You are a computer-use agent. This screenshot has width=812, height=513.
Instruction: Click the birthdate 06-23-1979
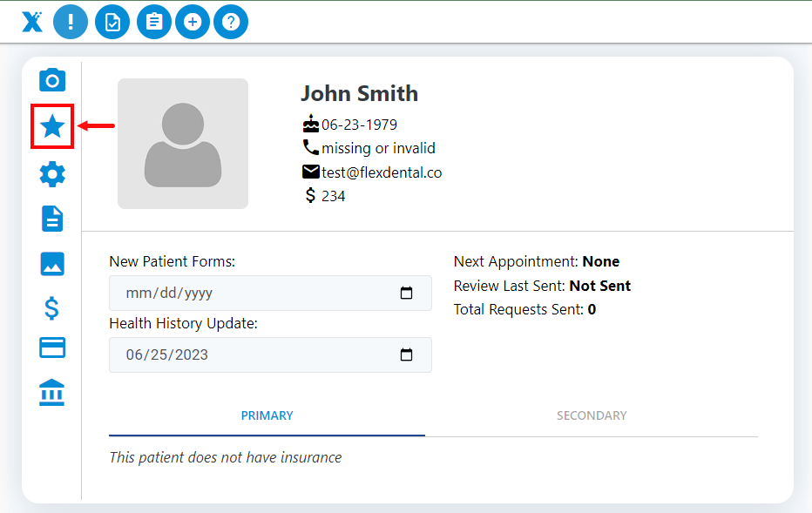tap(360, 125)
